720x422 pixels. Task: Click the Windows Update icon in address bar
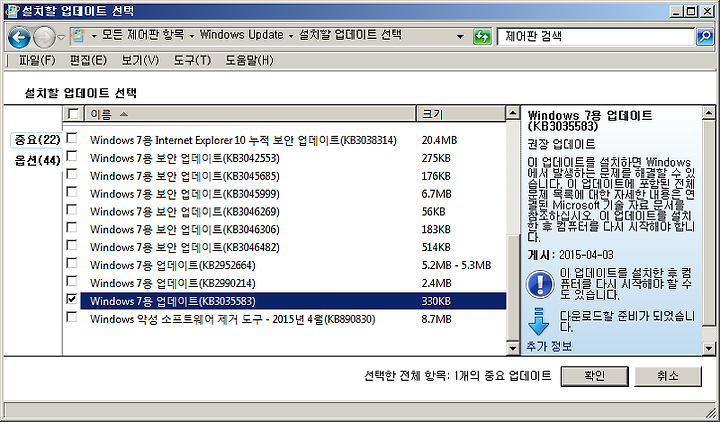click(79, 35)
